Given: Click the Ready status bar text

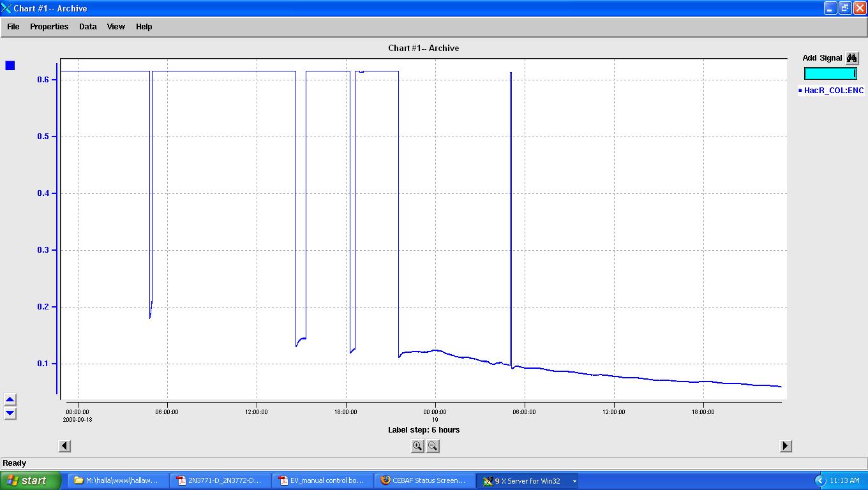Looking at the screenshot, I should coord(15,463).
